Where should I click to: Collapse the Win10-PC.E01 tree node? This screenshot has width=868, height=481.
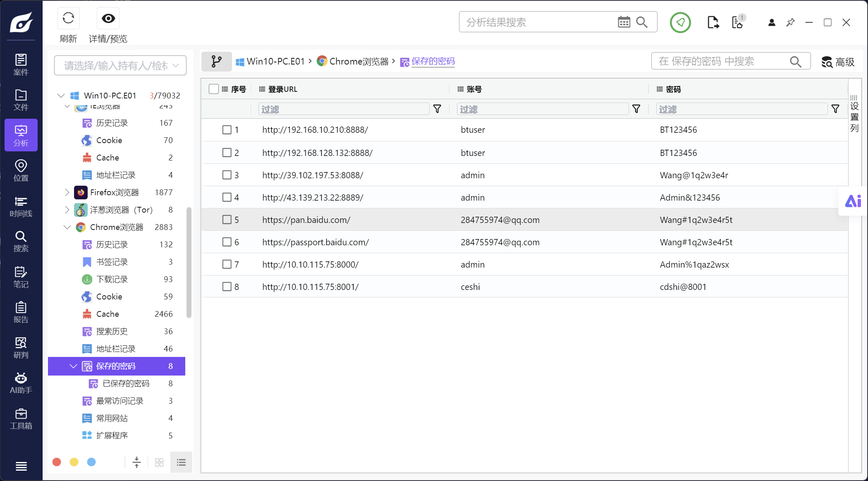pyautogui.click(x=61, y=96)
